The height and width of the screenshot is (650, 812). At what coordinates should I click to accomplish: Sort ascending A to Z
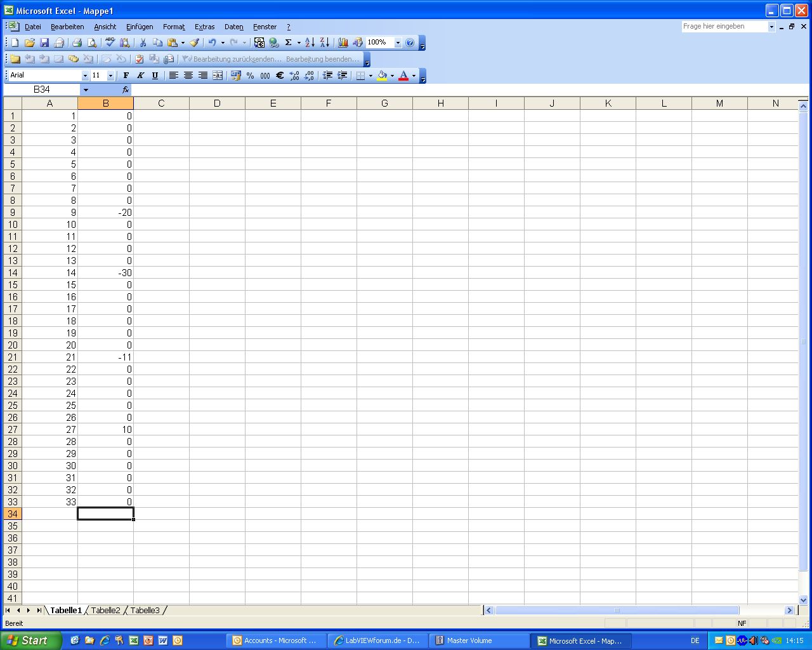coord(310,43)
